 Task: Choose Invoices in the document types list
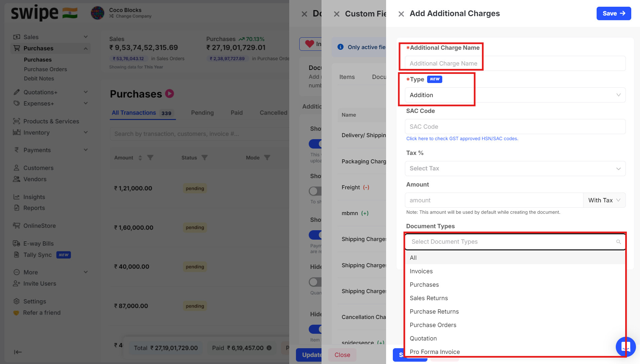(x=421, y=271)
